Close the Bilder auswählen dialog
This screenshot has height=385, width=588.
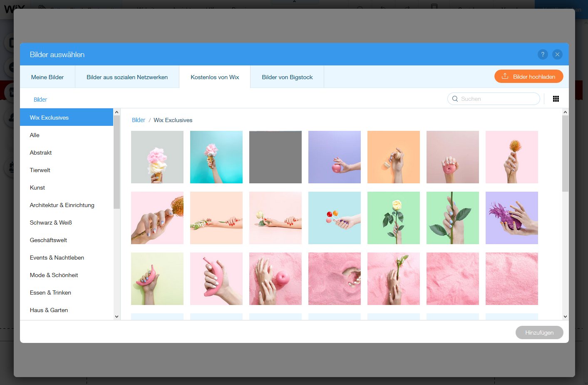557,55
